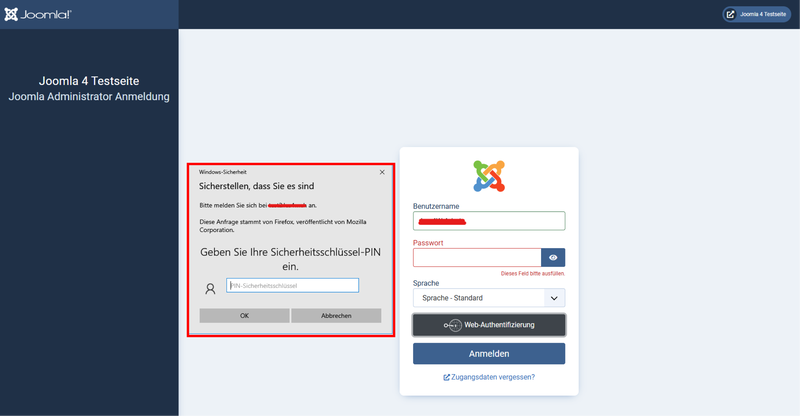Image resolution: width=800 pixels, height=416 pixels.
Task: Click the Joomla 4 Testseite sidebar heading
Action: [x=89, y=80]
